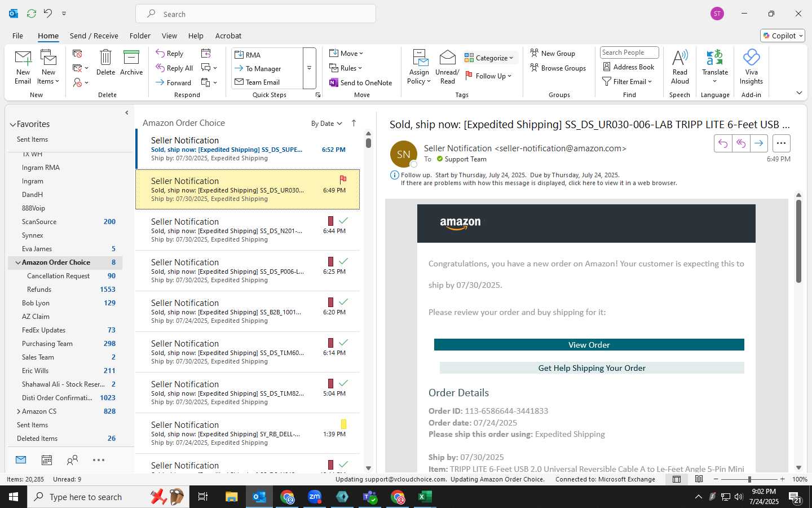Click the category color on 6:20 PM email
Viewport: 812px width, 508px height.
330,302
